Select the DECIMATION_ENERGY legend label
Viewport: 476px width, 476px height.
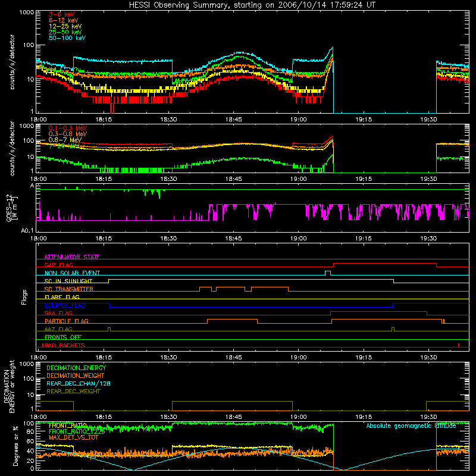76,368
